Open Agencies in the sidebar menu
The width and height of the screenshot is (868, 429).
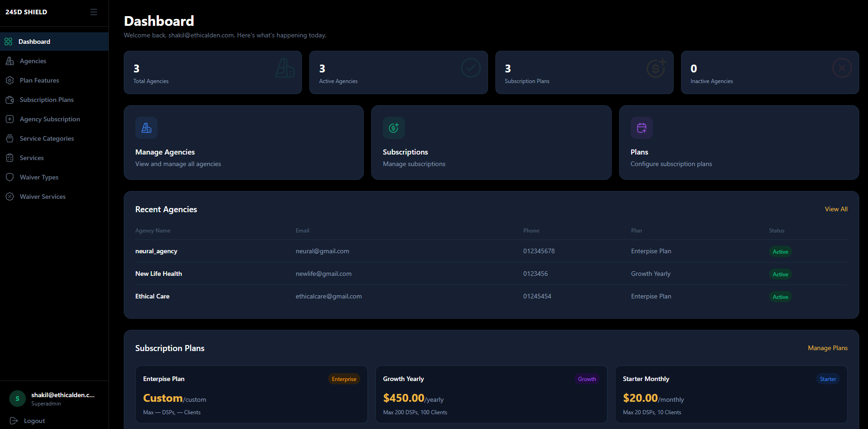point(54,61)
